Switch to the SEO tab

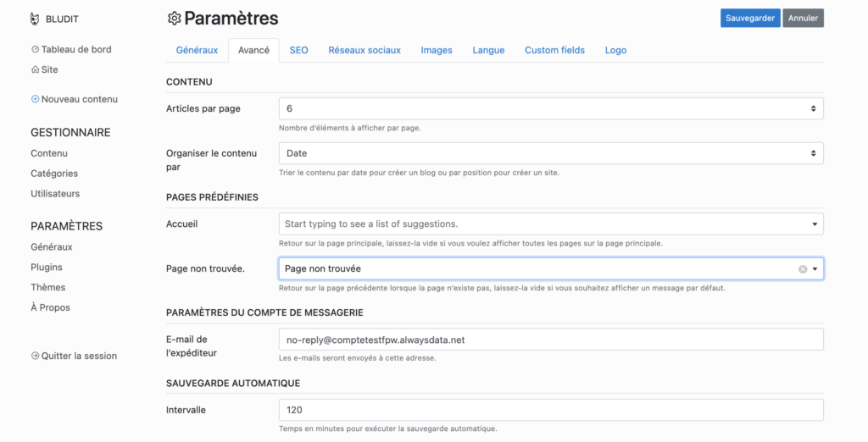tap(299, 50)
